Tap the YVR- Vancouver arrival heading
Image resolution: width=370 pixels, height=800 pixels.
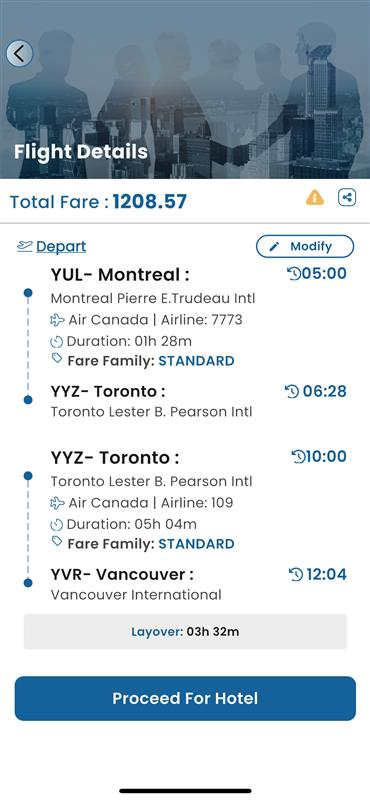click(122, 574)
